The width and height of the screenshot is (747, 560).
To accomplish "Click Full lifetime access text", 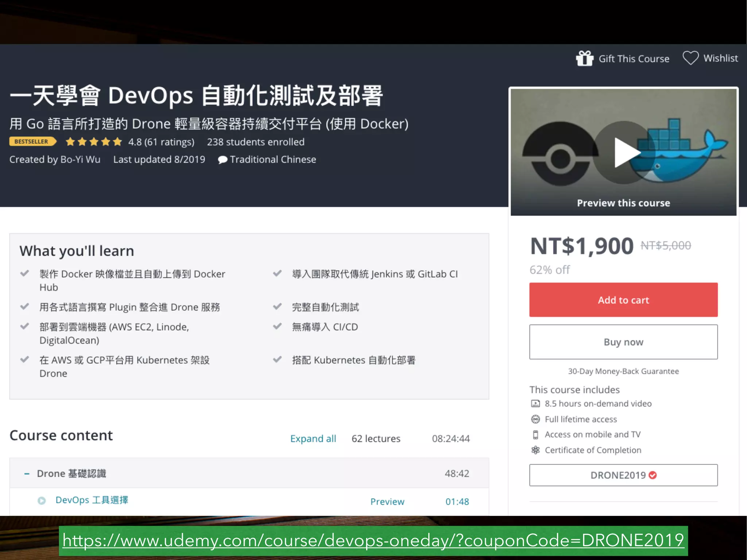I will [x=581, y=419].
